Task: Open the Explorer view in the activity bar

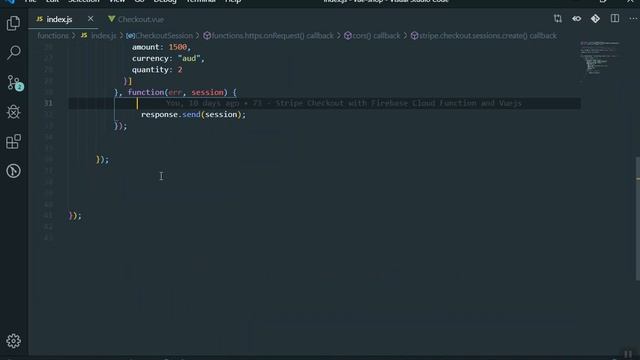Action: pos(13,23)
